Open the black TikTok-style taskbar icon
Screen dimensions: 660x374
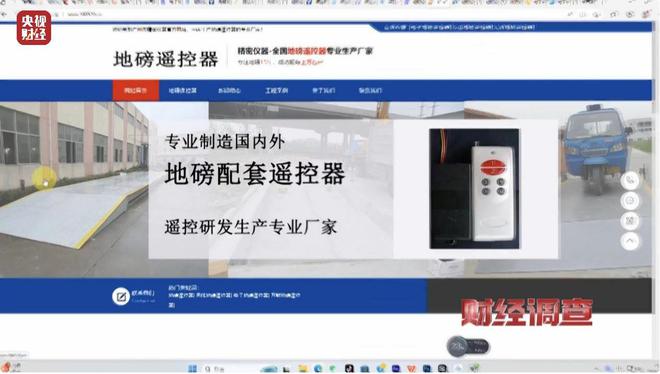pyautogui.click(x=349, y=369)
